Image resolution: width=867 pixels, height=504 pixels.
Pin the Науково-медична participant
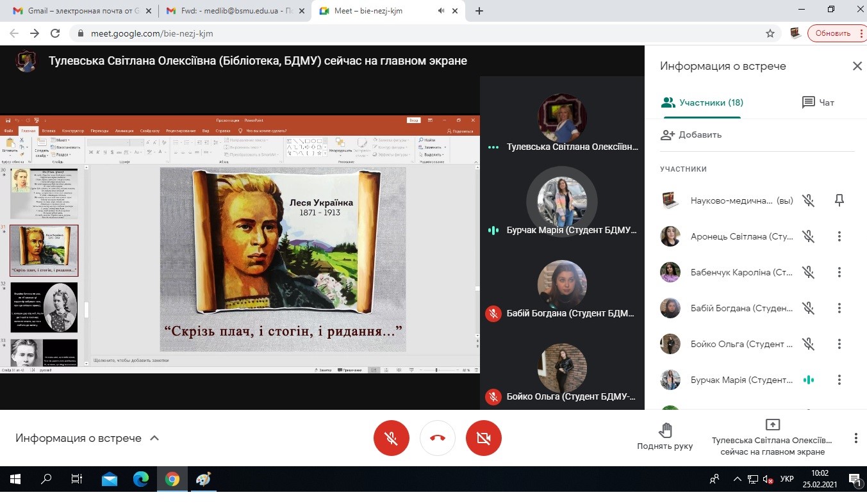(839, 200)
